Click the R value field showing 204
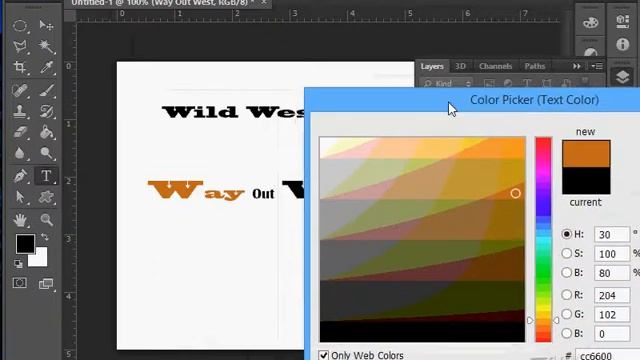The image size is (640, 360). (612, 295)
